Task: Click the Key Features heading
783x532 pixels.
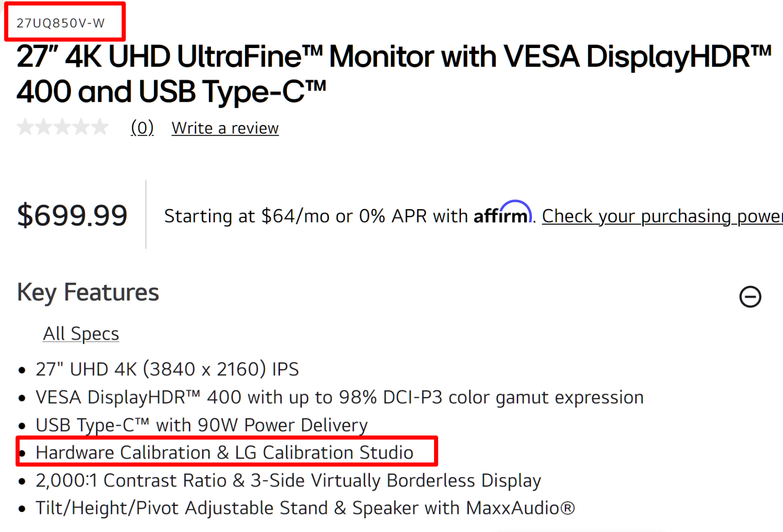Action: (88, 292)
